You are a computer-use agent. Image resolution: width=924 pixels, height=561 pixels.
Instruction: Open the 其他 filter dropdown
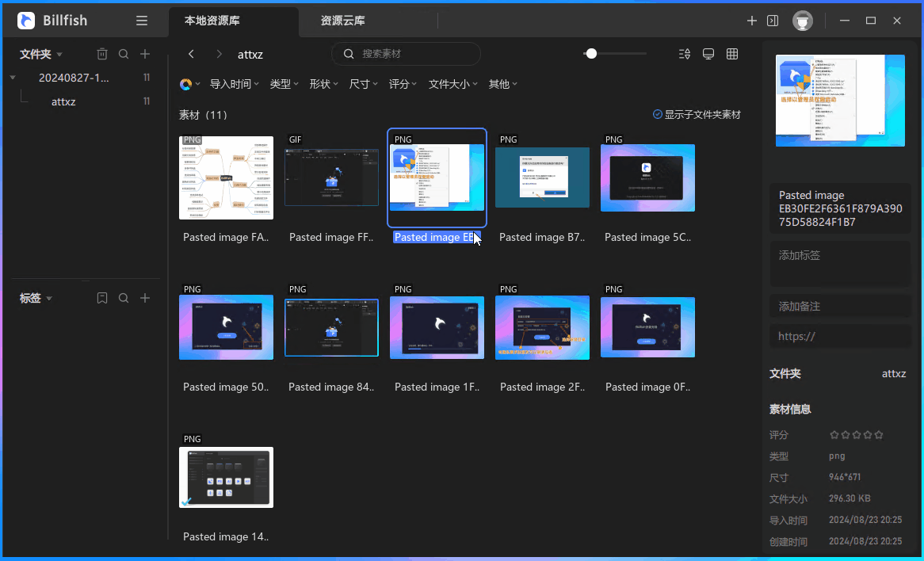tap(502, 84)
